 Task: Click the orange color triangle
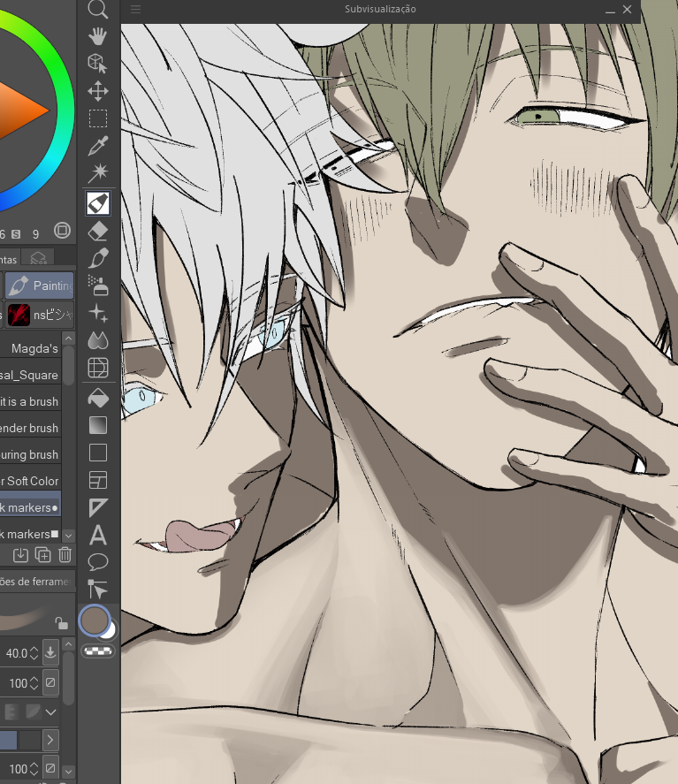pyautogui.click(x=22, y=110)
